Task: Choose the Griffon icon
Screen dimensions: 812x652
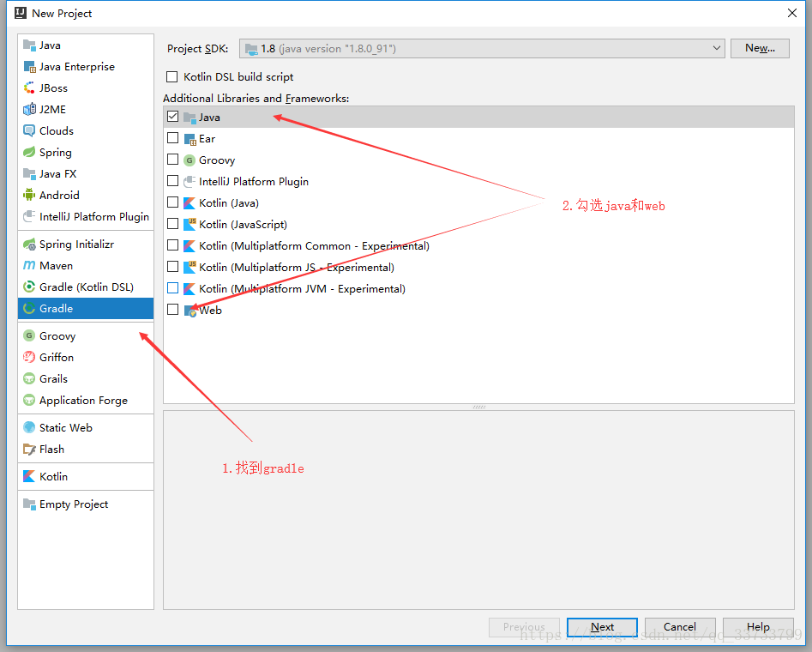Action: tap(29, 357)
